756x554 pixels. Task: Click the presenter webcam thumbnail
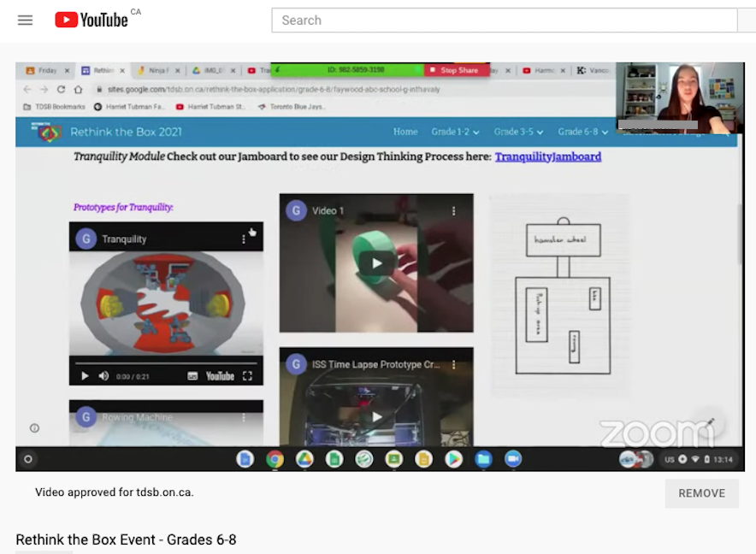[680, 97]
